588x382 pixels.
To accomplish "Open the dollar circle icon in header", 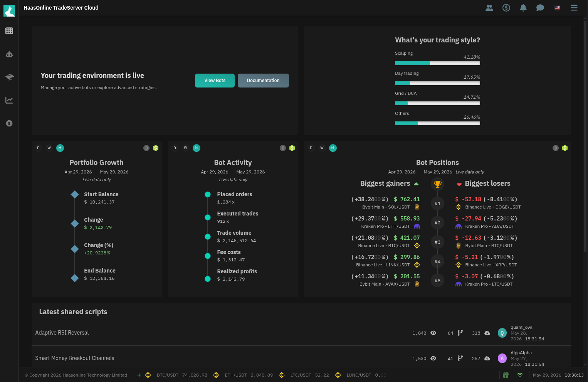I will [x=506, y=8].
